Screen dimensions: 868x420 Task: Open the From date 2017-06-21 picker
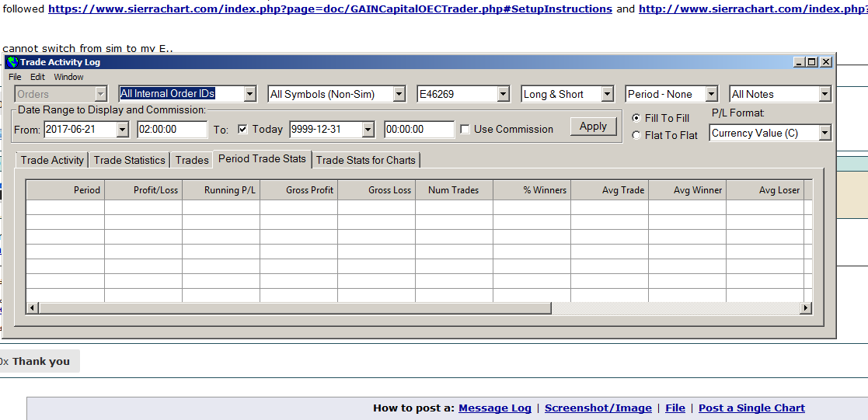tap(122, 130)
